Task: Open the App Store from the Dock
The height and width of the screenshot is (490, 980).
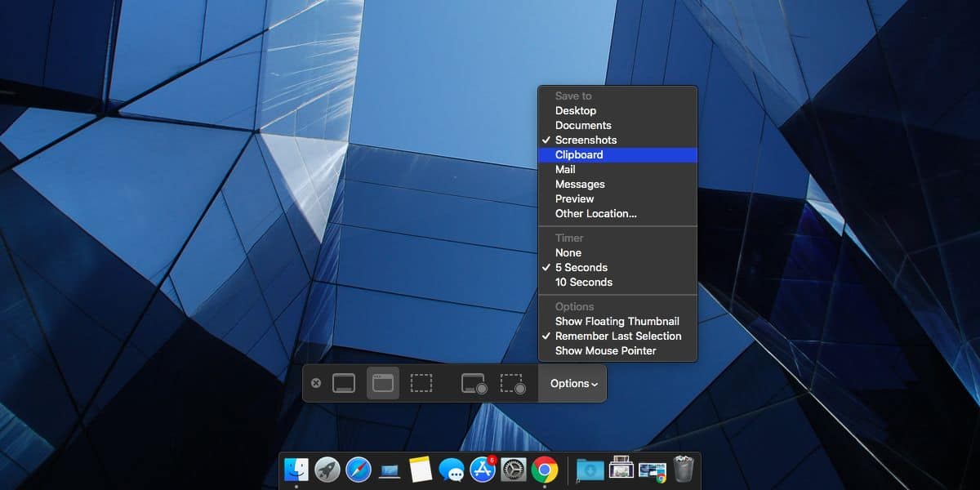Action: (483, 468)
